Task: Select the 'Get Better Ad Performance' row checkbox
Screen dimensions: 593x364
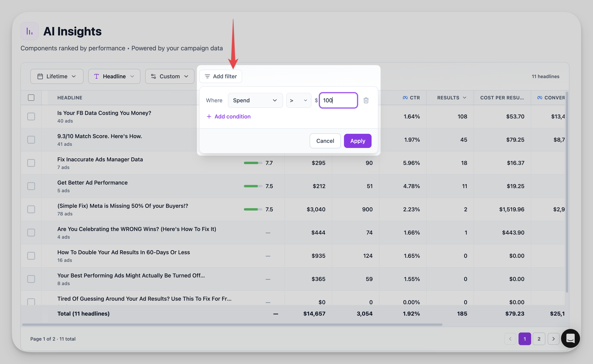Action: pos(31,186)
